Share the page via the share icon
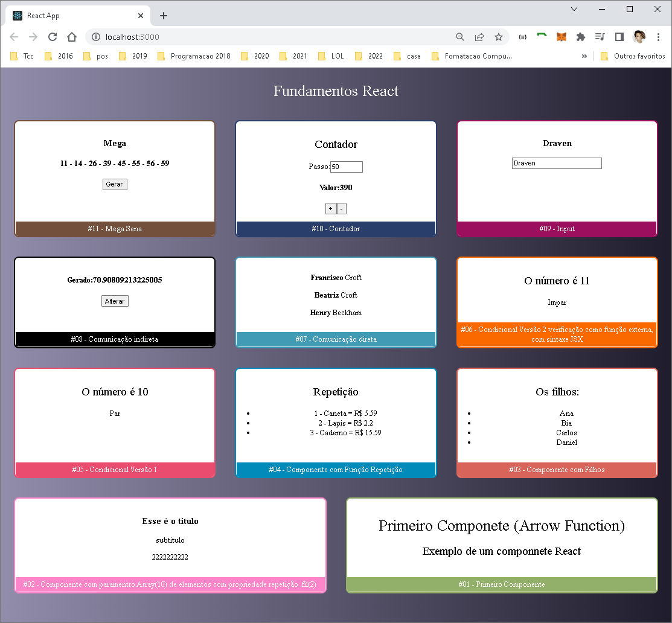Image resolution: width=672 pixels, height=623 pixels. click(x=479, y=37)
